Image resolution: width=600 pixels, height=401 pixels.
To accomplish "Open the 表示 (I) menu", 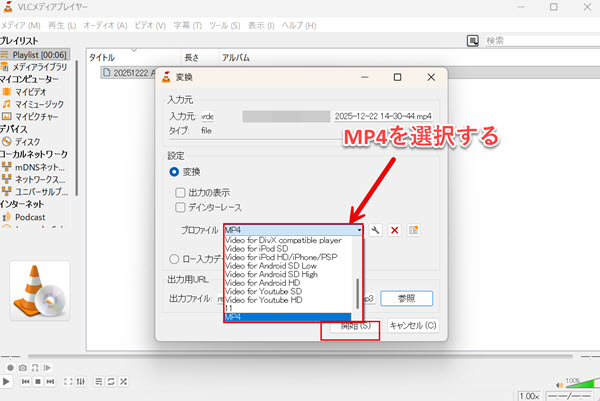I will pos(261,26).
